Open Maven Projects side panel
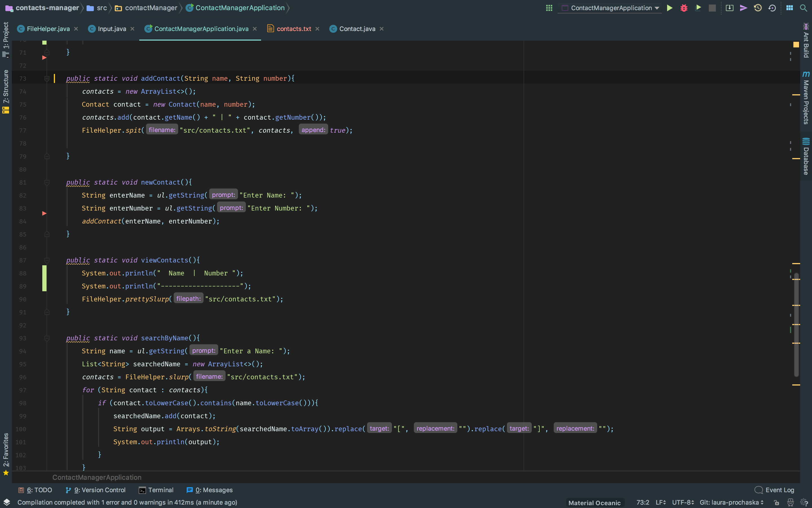 (806, 98)
